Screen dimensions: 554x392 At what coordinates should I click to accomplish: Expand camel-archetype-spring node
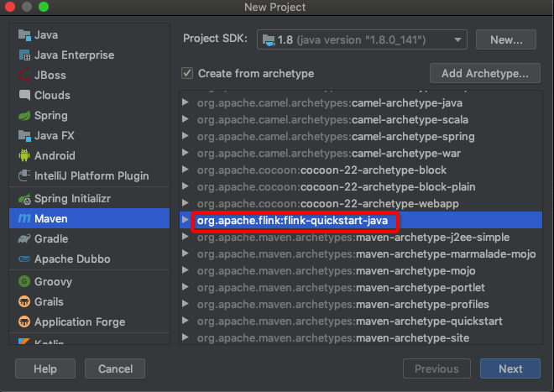(186, 136)
